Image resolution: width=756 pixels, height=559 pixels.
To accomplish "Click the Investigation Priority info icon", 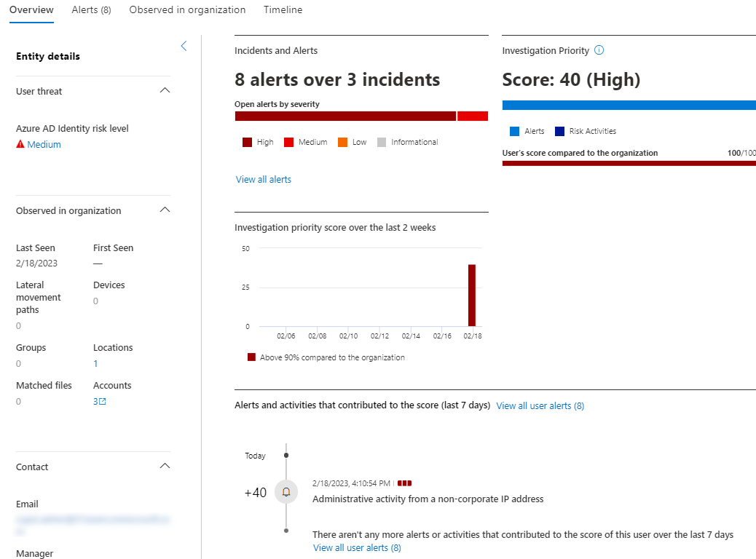I will [x=599, y=51].
